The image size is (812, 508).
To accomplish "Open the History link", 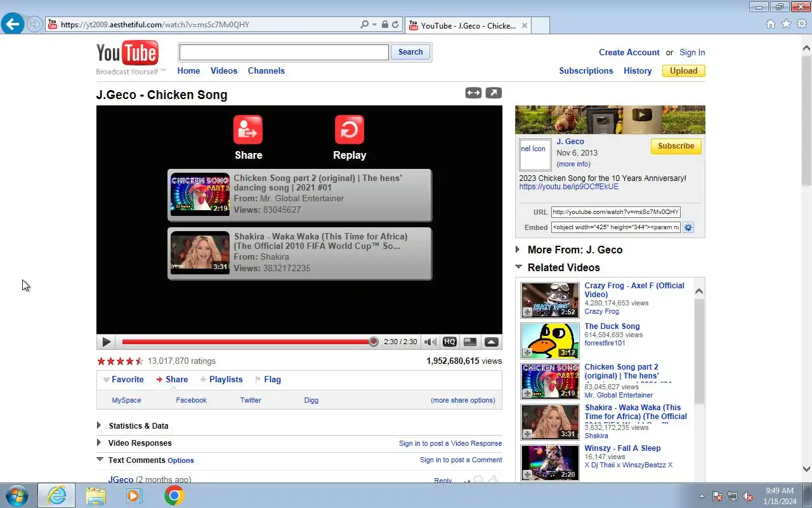I will pyautogui.click(x=638, y=70).
